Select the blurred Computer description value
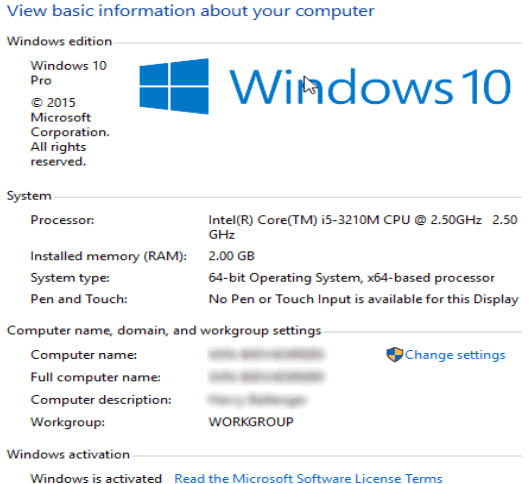 pos(257,400)
